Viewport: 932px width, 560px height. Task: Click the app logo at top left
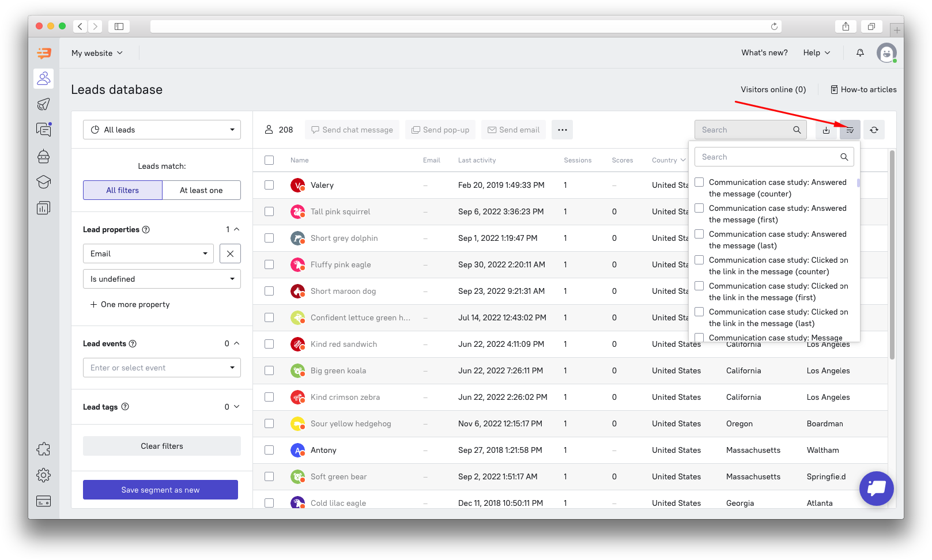[44, 53]
